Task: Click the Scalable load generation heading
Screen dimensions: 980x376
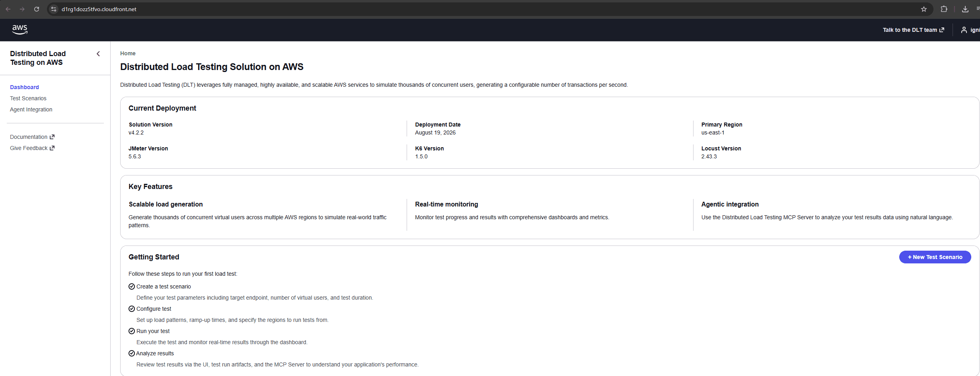Action: pyautogui.click(x=166, y=204)
